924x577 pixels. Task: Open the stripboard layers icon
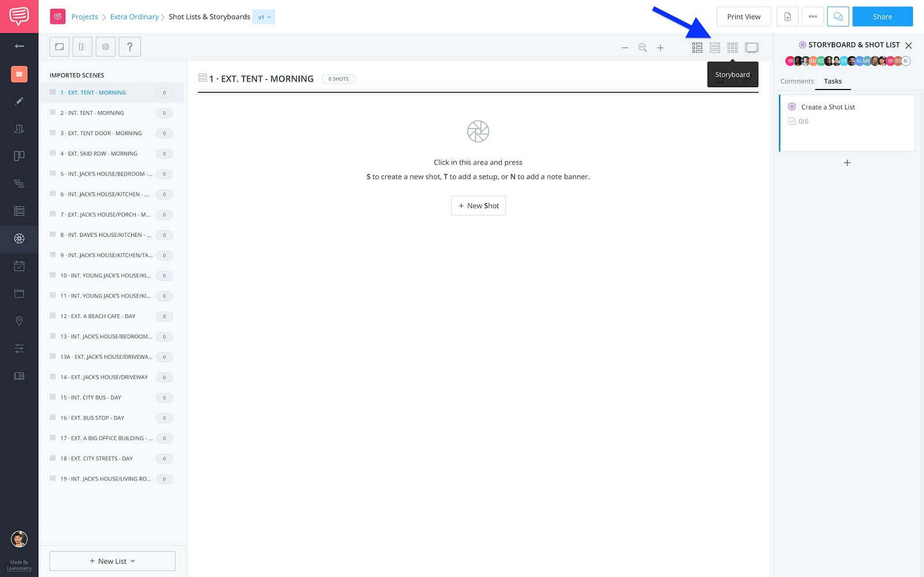coord(19,184)
